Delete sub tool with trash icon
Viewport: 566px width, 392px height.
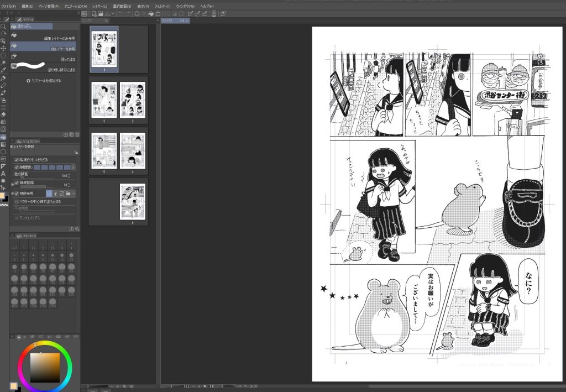coord(76,134)
